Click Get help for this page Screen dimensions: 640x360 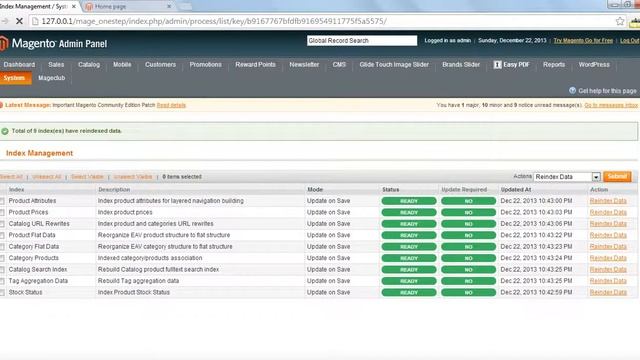607,91
